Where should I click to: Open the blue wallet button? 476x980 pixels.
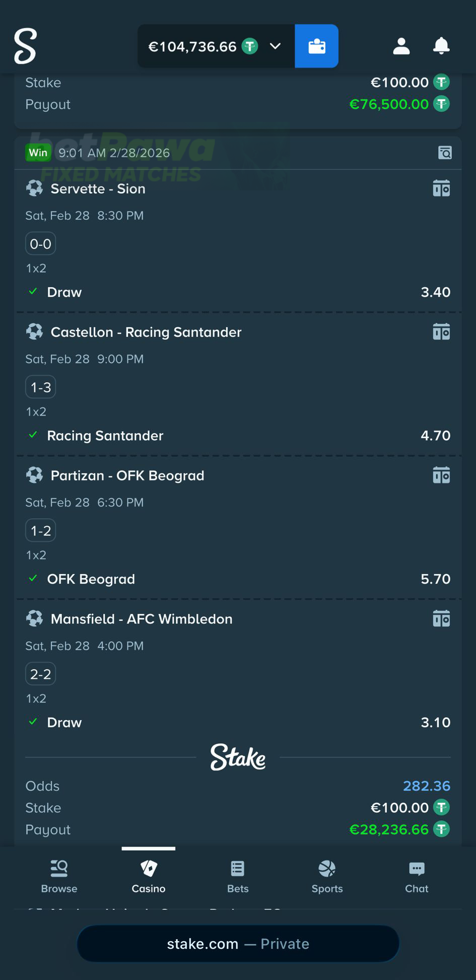316,46
